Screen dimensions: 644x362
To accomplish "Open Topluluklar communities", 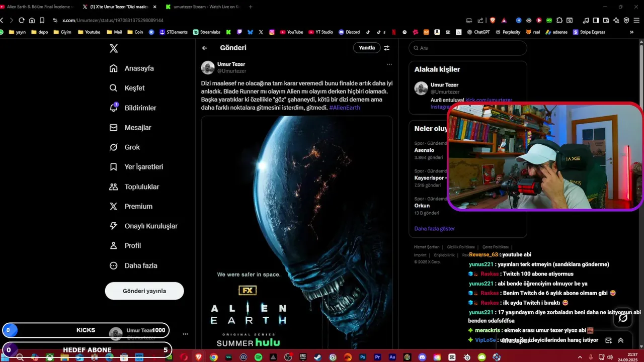I will tap(134, 187).
